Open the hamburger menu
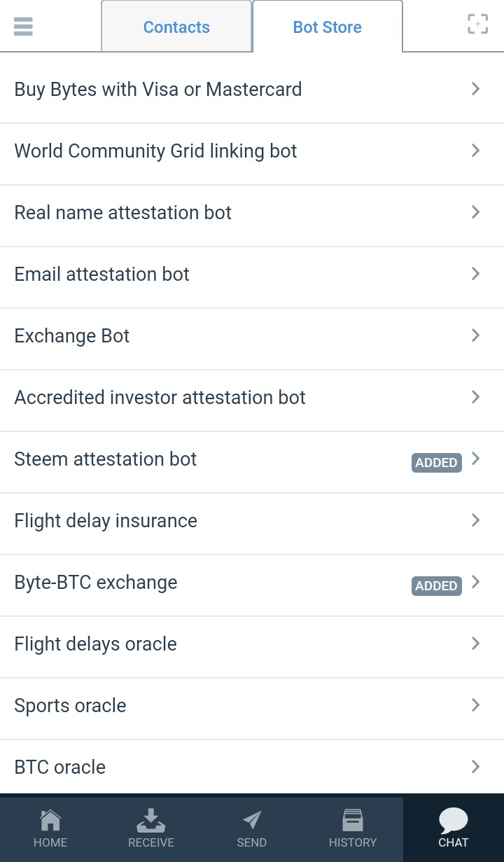The image size is (504, 862). 23,27
